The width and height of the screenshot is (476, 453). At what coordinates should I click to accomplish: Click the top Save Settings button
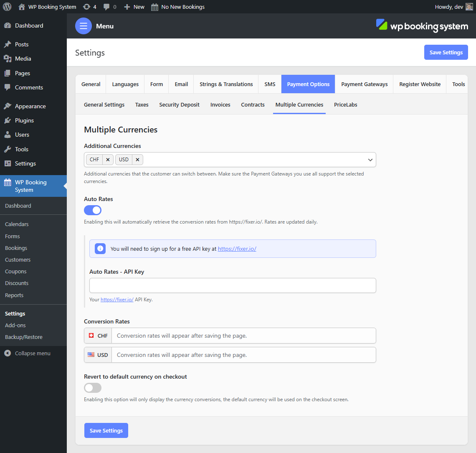pos(446,52)
